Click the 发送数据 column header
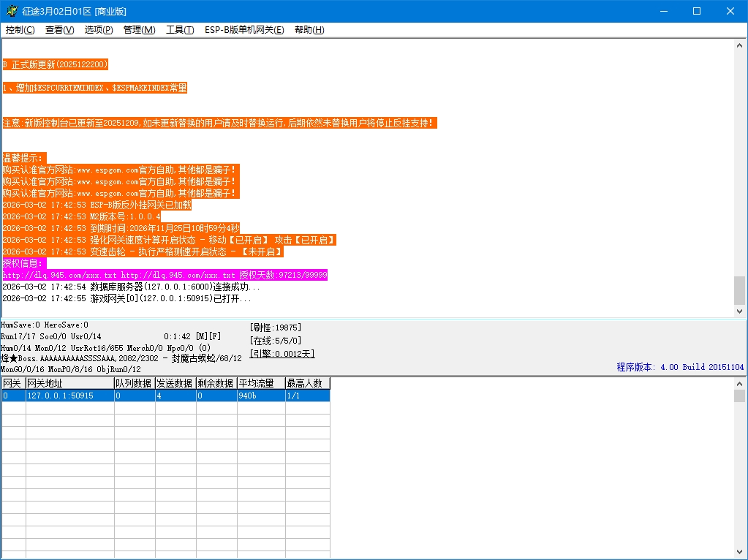748x560 pixels. point(175,383)
